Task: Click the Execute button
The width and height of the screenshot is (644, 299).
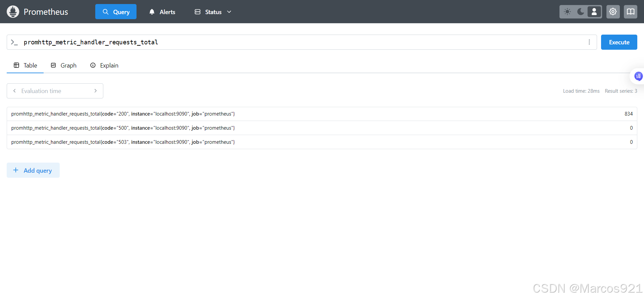Action: point(619,42)
